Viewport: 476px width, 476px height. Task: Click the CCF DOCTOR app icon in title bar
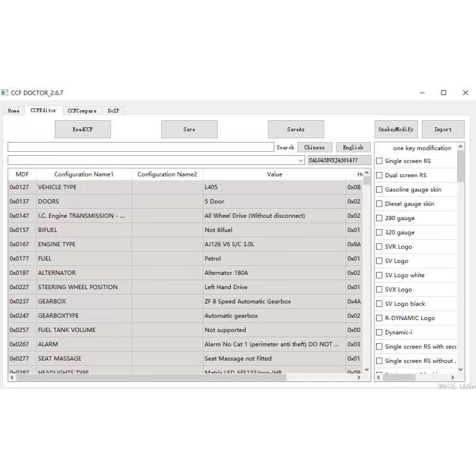(x=4, y=93)
